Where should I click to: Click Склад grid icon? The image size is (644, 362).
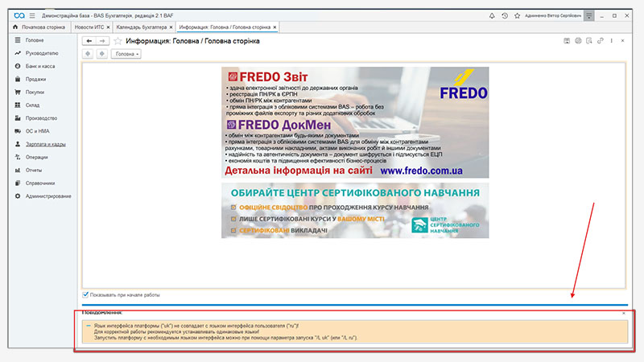(x=18, y=105)
